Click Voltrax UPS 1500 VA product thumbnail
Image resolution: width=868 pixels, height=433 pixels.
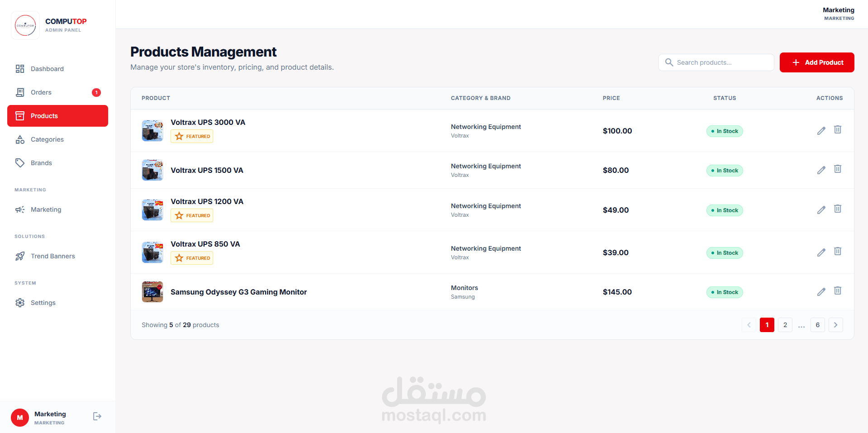153,170
